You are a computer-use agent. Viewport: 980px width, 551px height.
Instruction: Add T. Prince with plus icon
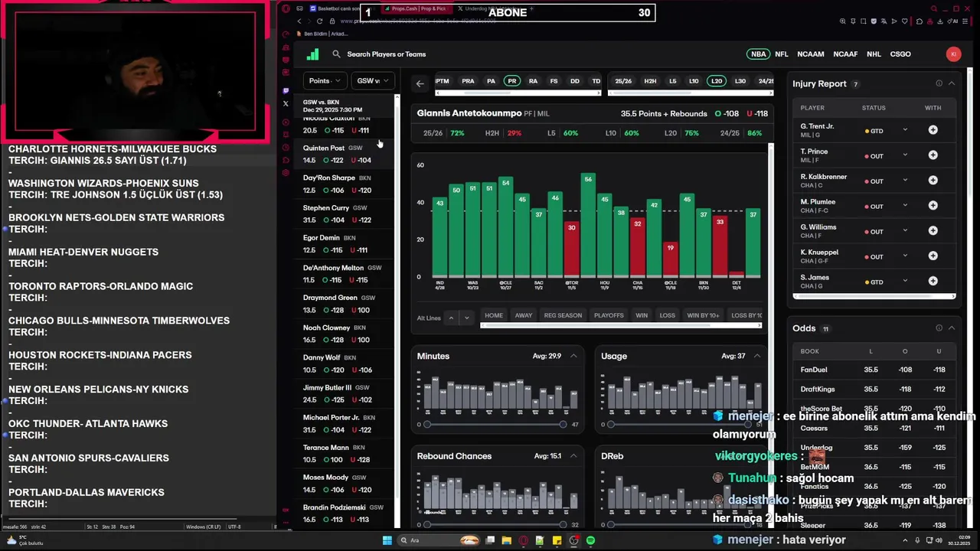click(933, 155)
